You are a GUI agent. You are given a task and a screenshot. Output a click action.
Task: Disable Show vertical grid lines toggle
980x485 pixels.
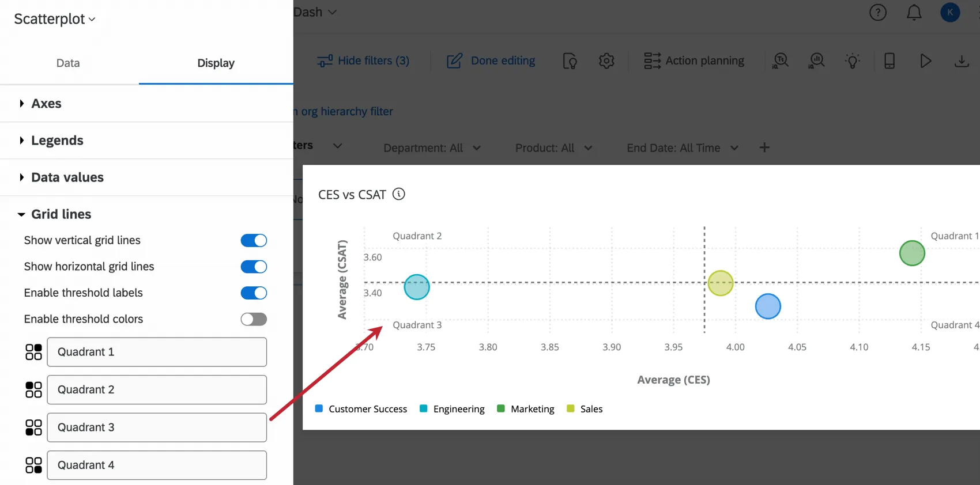254,240
